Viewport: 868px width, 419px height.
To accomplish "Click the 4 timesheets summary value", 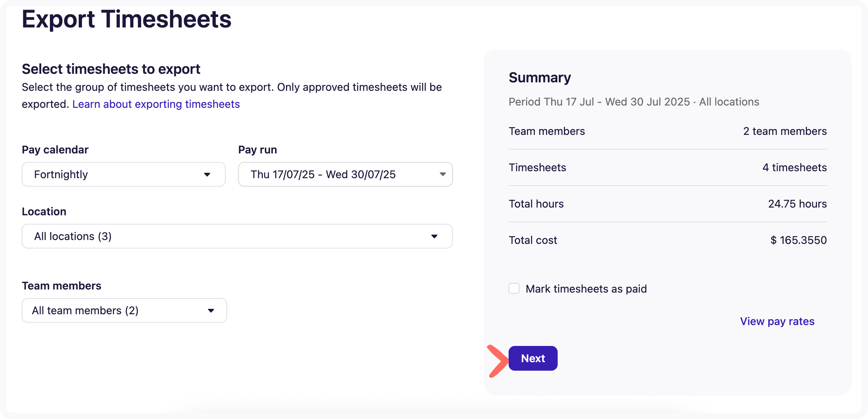I will point(794,167).
